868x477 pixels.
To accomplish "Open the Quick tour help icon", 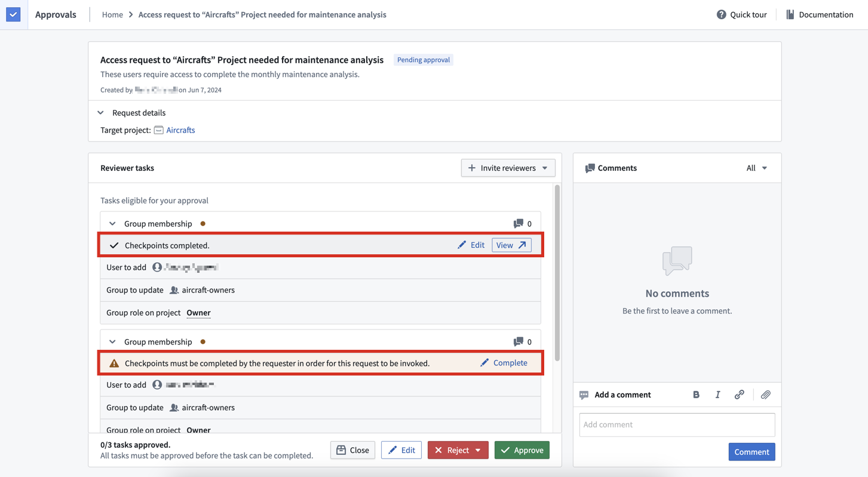I will (721, 14).
